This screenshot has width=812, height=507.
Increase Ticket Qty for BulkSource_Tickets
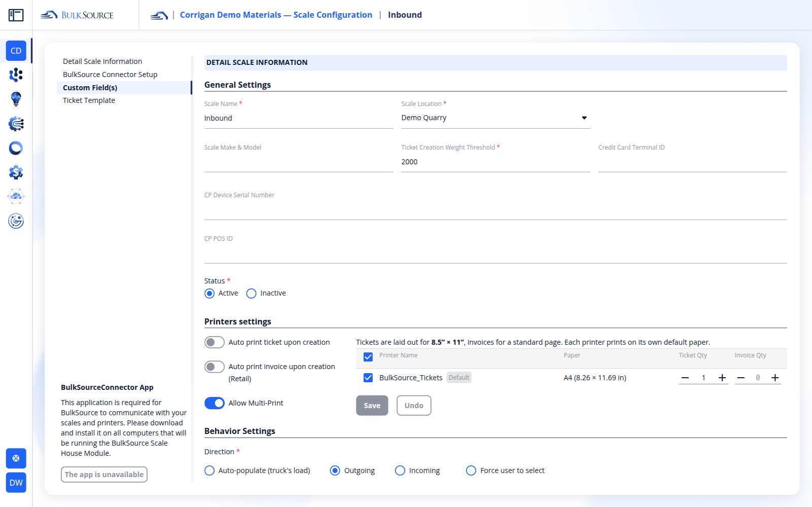722,378
